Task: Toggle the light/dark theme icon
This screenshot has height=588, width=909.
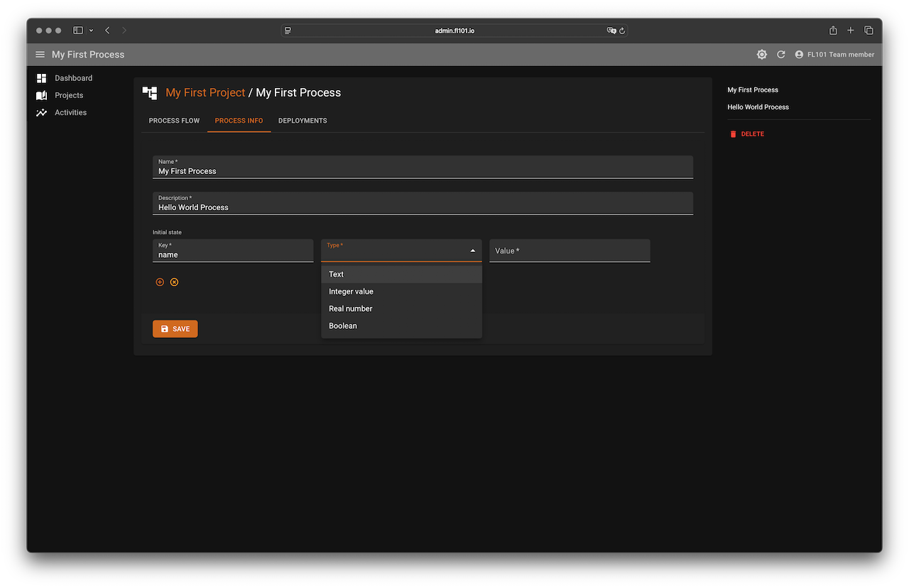Action: click(762, 55)
